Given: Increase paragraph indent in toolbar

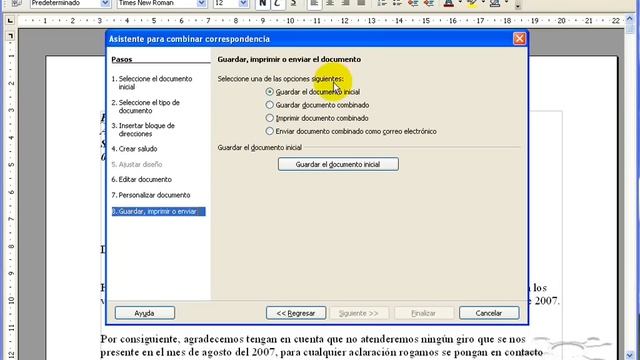Looking at the screenshot, I should (x=428, y=4).
